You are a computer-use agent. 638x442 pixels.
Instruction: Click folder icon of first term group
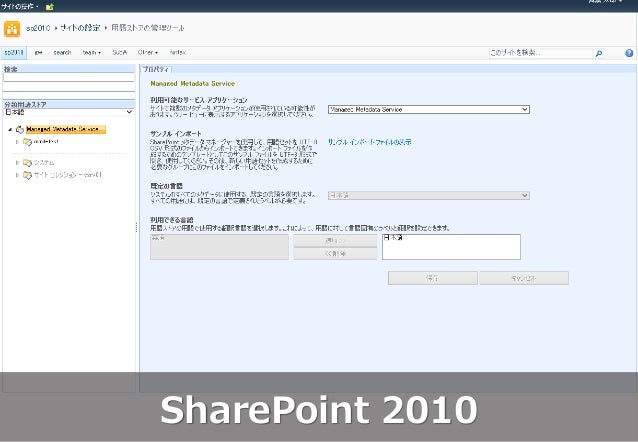27,142
